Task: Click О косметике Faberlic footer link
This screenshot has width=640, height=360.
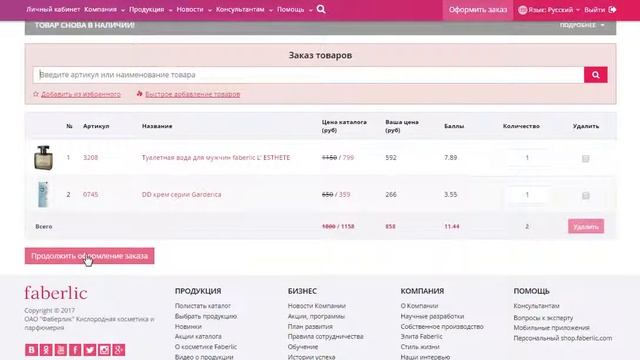Action: click(x=206, y=347)
